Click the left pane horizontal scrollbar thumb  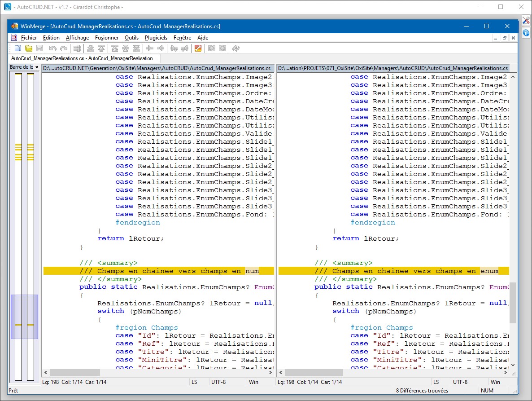tap(75, 372)
